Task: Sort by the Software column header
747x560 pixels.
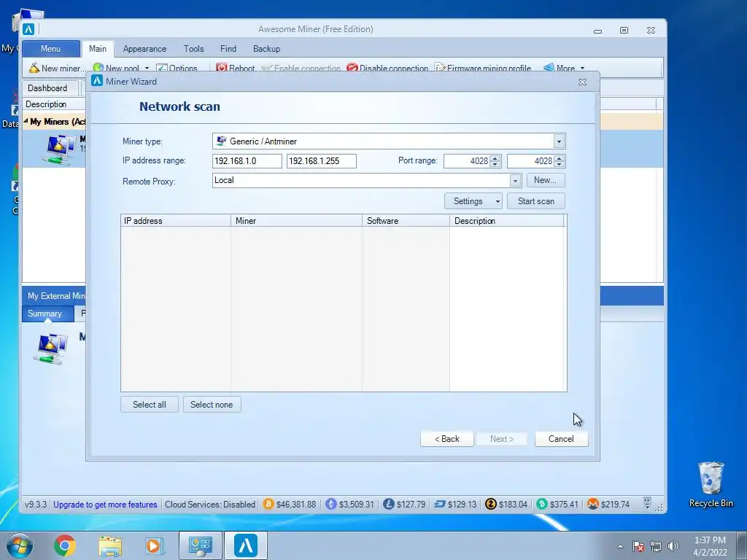Action: pyautogui.click(x=406, y=220)
